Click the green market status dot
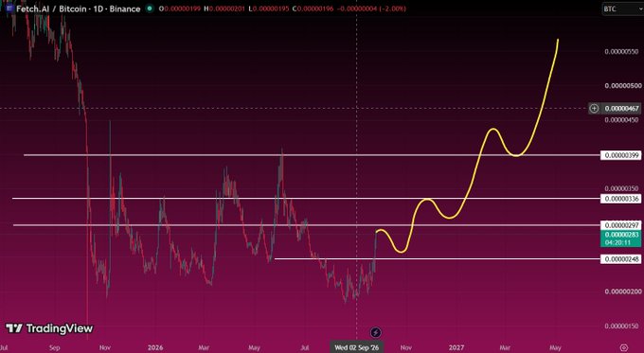Image resolution: width=644 pixels, height=353 pixels. click(150, 9)
